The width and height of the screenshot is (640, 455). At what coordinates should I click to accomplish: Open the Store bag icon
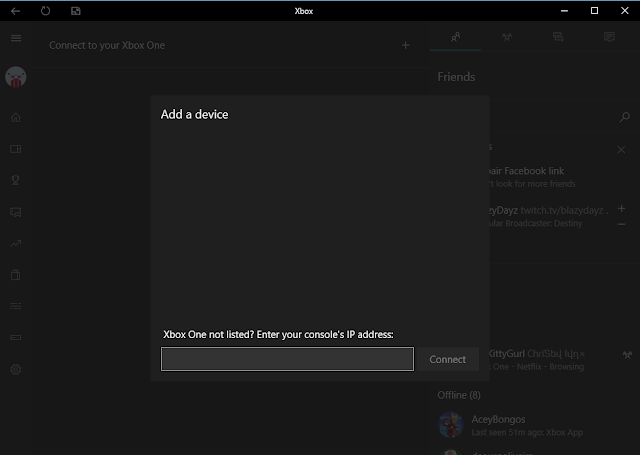click(16, 275)
